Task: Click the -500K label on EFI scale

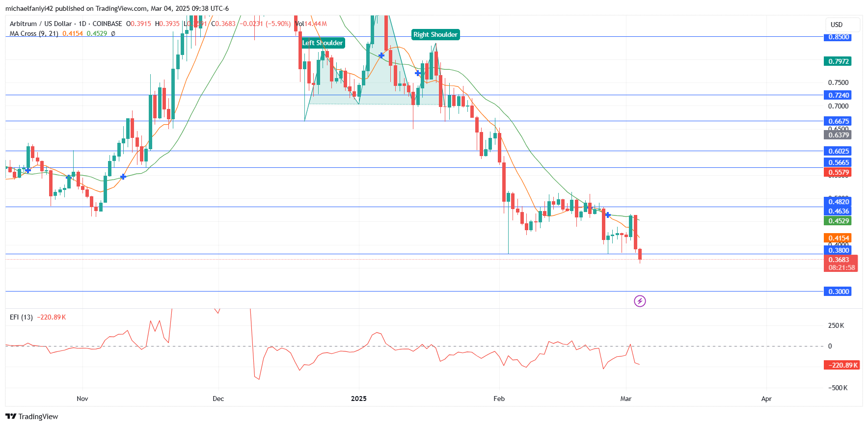Action: tap(838, 388)
